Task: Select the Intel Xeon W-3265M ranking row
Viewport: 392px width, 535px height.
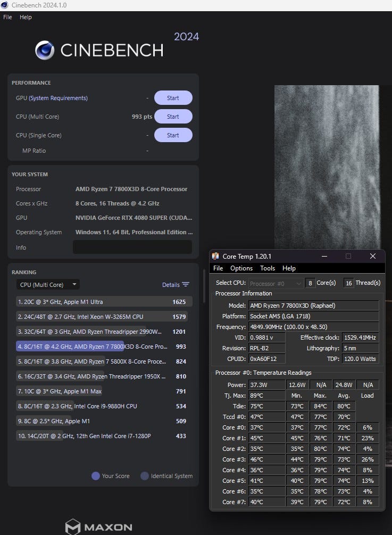Action: 104,317
